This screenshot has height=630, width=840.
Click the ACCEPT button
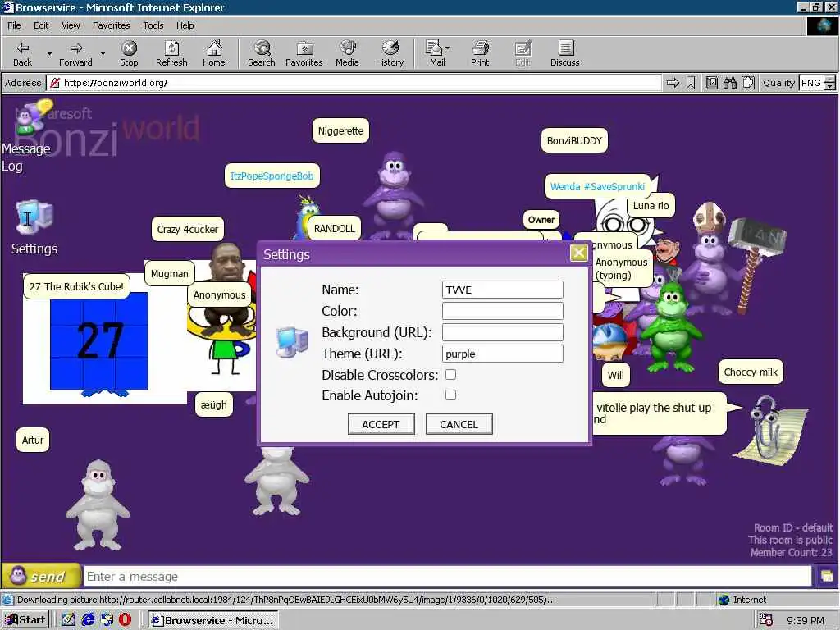click(381, 424)
